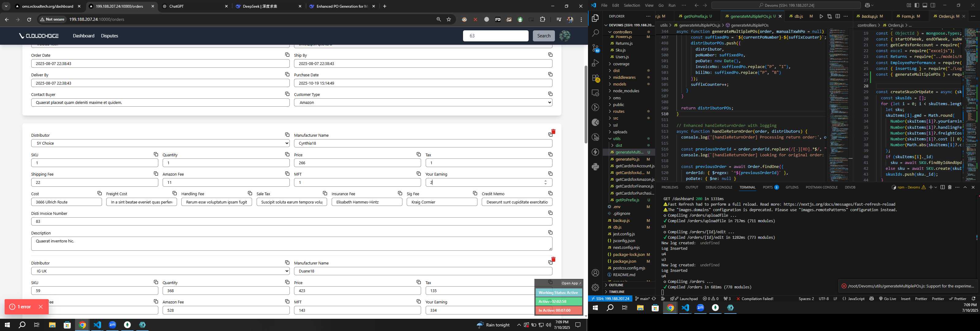This screenshot has height=331, width=980.
Task: Toggle VS Code Primary Side Bar
Action: click(917, 5)
